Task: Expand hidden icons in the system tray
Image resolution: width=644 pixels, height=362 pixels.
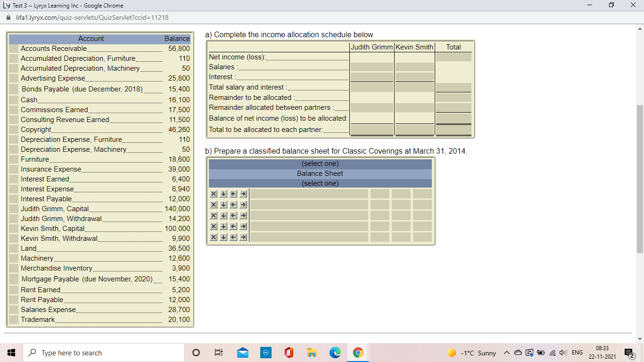Action: click(506, 352)
